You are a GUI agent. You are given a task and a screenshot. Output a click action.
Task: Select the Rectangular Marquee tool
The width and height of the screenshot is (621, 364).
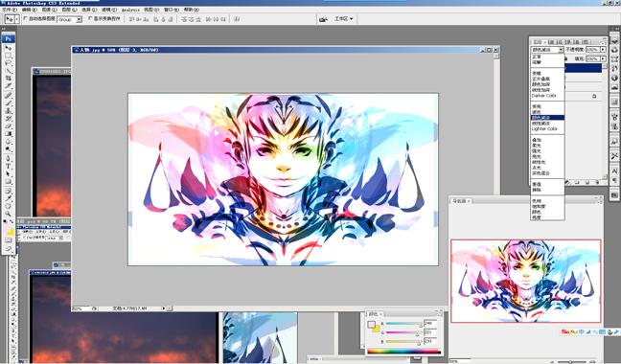tap(8, 56)
